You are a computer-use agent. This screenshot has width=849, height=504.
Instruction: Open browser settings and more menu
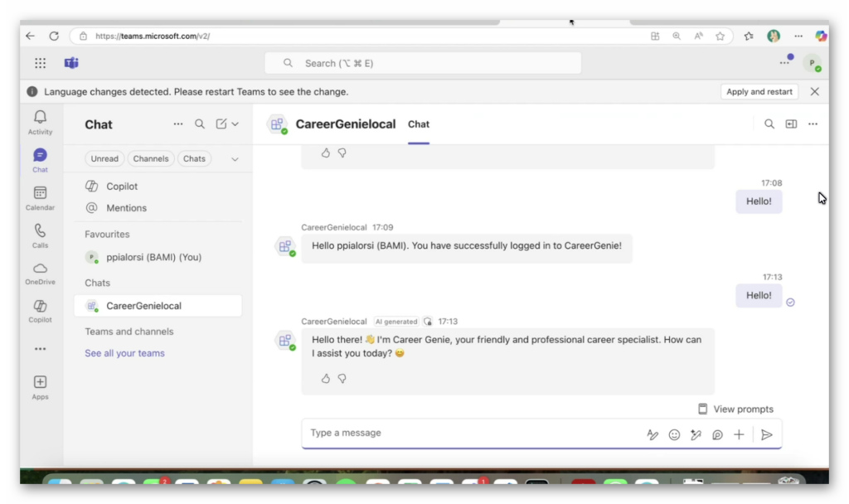click(798, 36)
